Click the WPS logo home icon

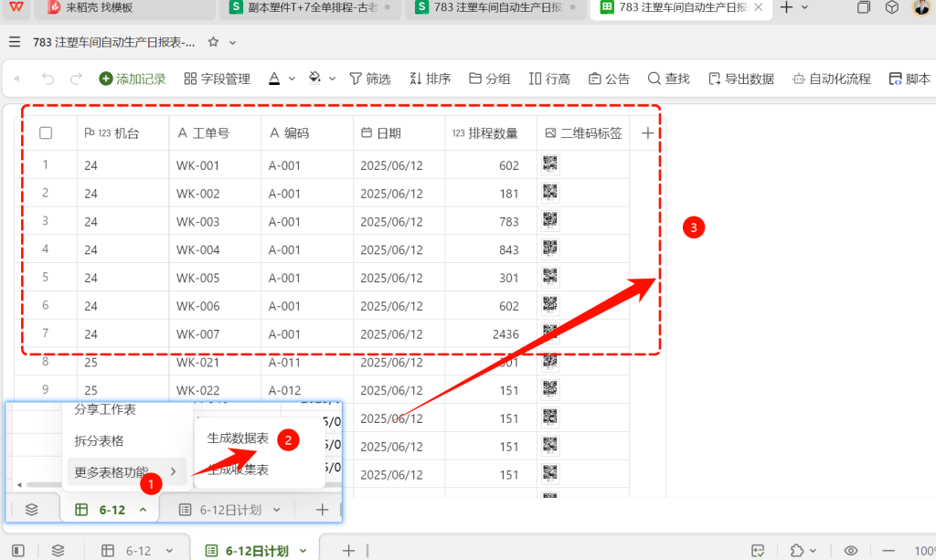pyautogui.click(x=16, y=7)
